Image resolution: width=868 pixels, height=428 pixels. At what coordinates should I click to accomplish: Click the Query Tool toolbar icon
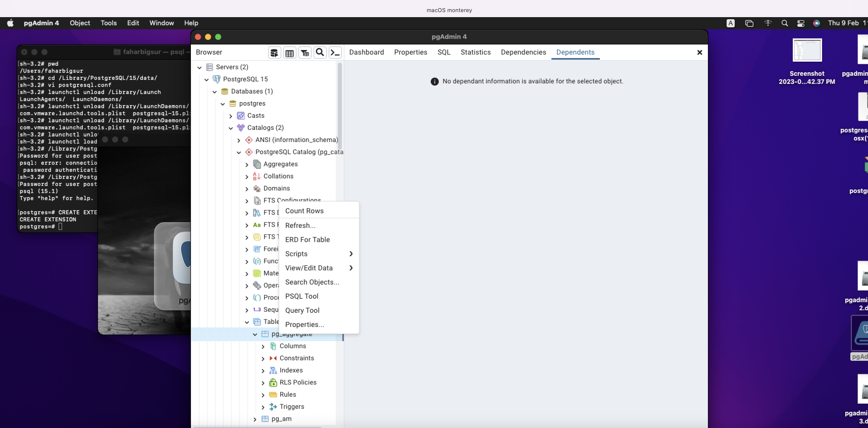click(x=274, y=53)
